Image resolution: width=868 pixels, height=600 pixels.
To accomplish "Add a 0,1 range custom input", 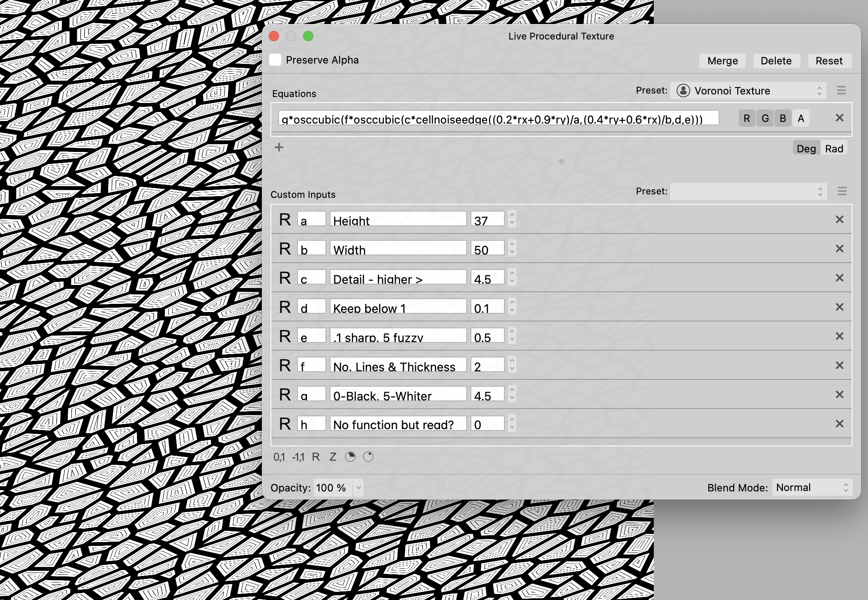I will pos(279,457).
